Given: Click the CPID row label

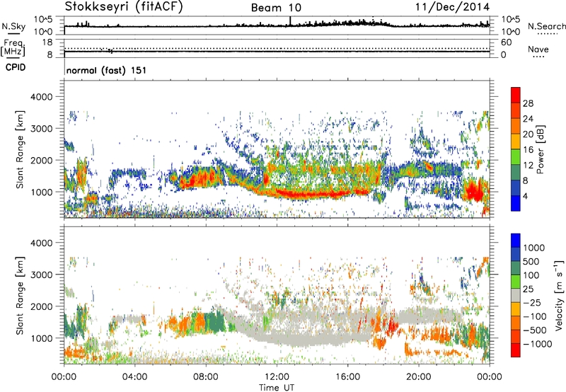Looking at the screenshot, I should [16, 67].
